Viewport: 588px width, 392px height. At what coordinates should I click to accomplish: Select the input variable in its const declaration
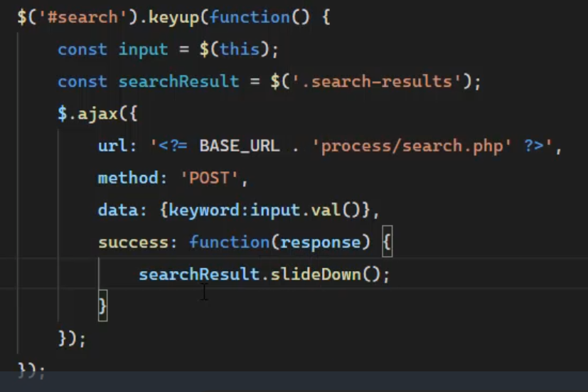coord(143,51)
